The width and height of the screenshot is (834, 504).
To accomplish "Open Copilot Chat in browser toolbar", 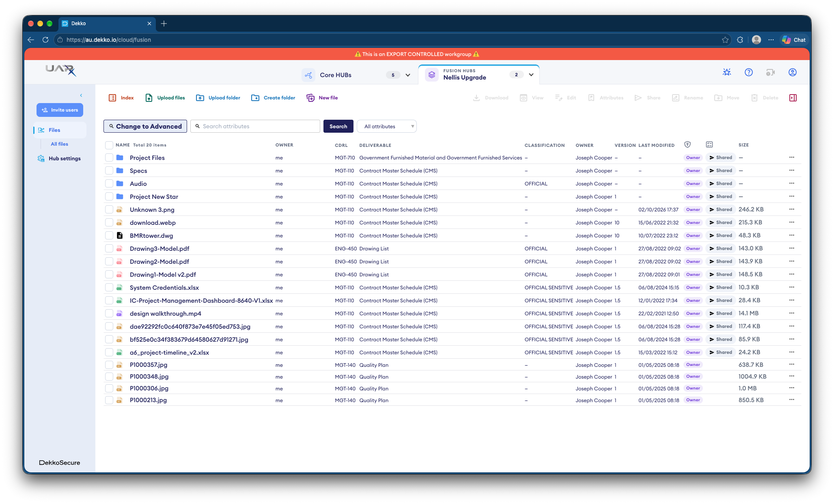I will 794,40.
